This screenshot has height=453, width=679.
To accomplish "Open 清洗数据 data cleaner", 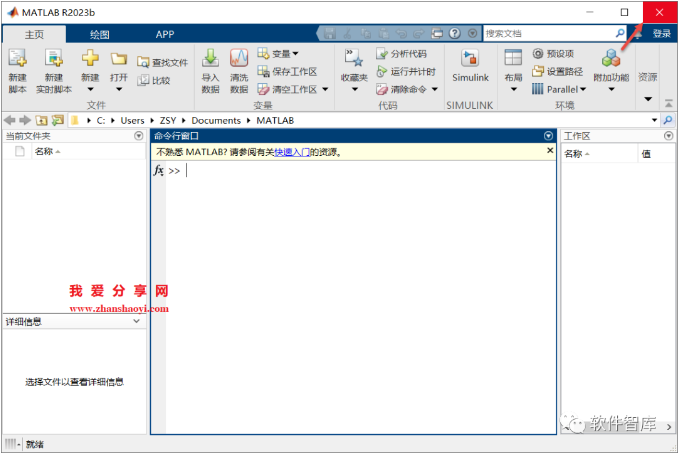I will [x=239, y=71].
